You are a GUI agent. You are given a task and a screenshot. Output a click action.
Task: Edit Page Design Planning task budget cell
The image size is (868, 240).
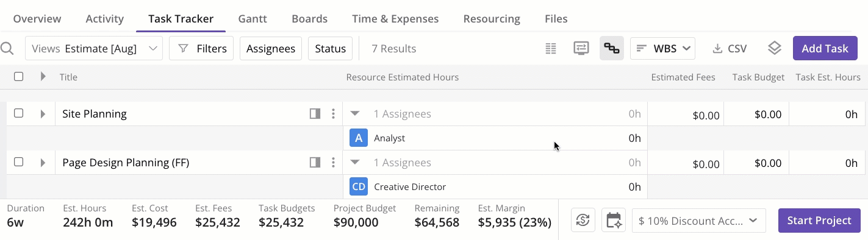[756, 163]
